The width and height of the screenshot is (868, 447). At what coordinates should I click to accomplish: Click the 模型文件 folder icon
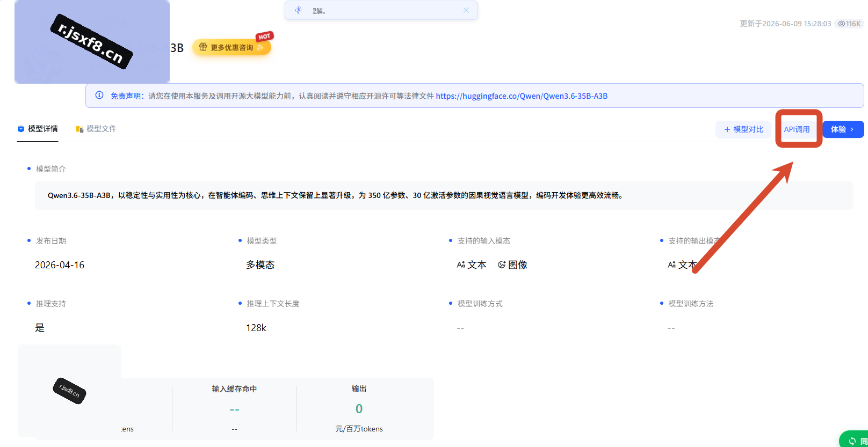79,129
